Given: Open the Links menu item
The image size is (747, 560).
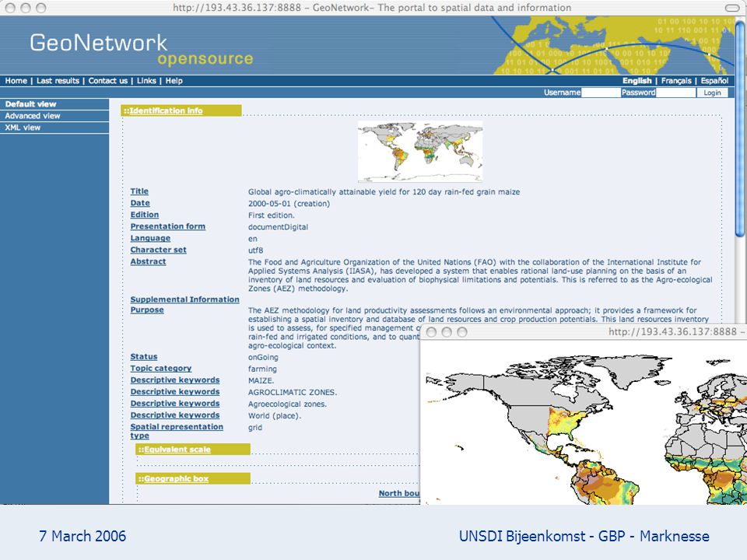Looking at the screenshot, I should click(146, 81).
